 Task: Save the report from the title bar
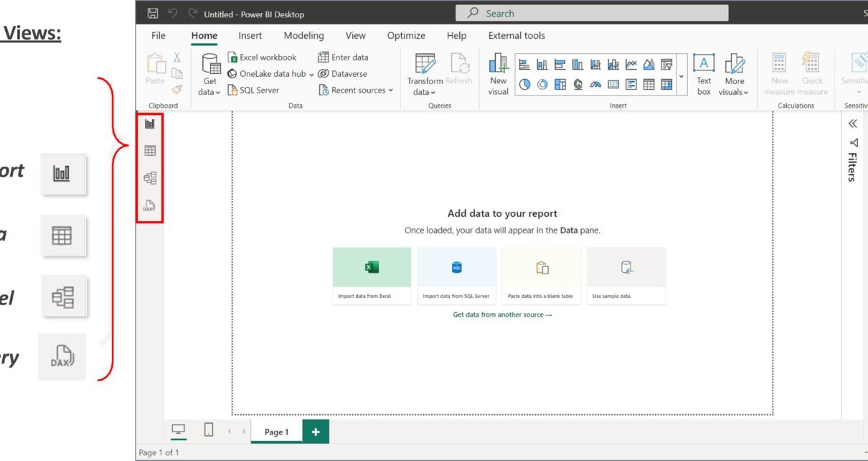pyautogui.click(x=152, y=14)
